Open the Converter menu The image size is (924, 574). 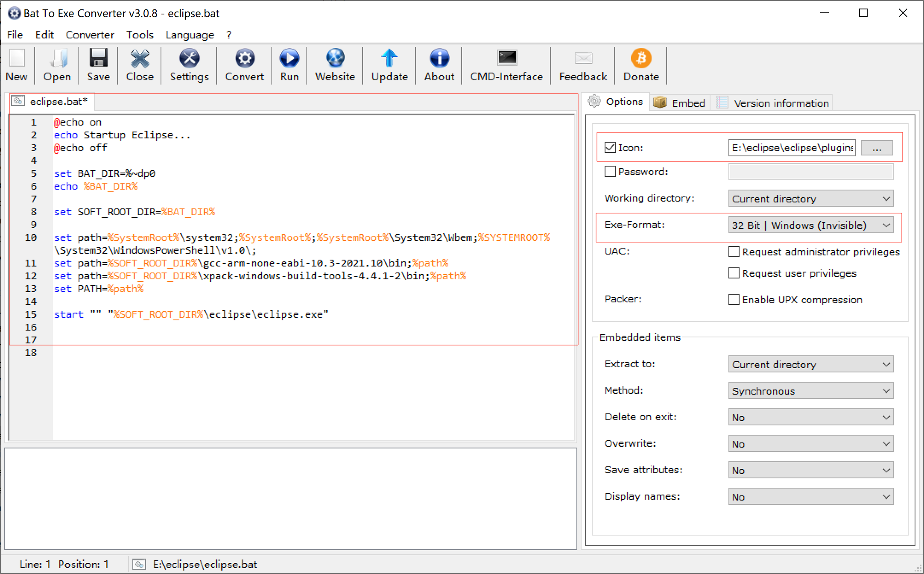(x=90, y=35)
